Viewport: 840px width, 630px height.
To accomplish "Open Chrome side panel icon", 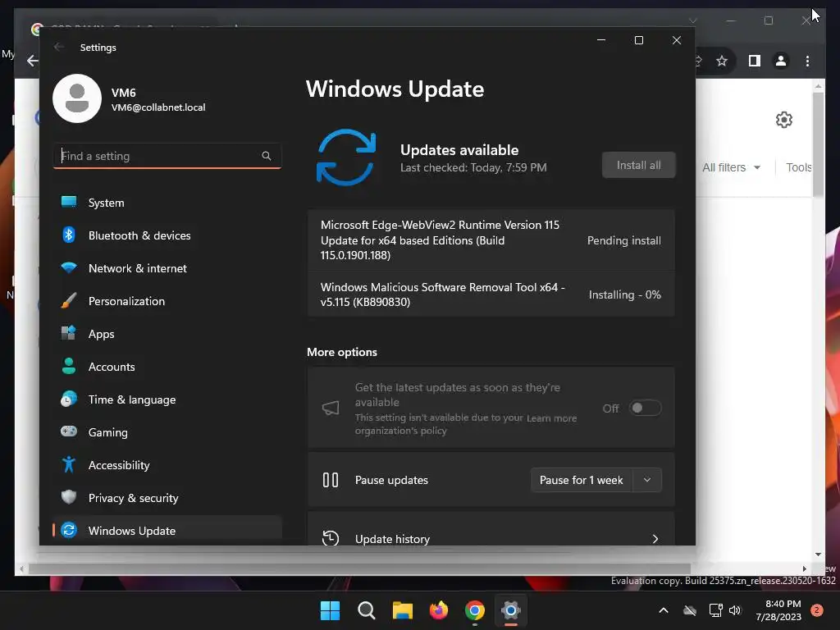I will pyautogui.click(x=755, y=61).
